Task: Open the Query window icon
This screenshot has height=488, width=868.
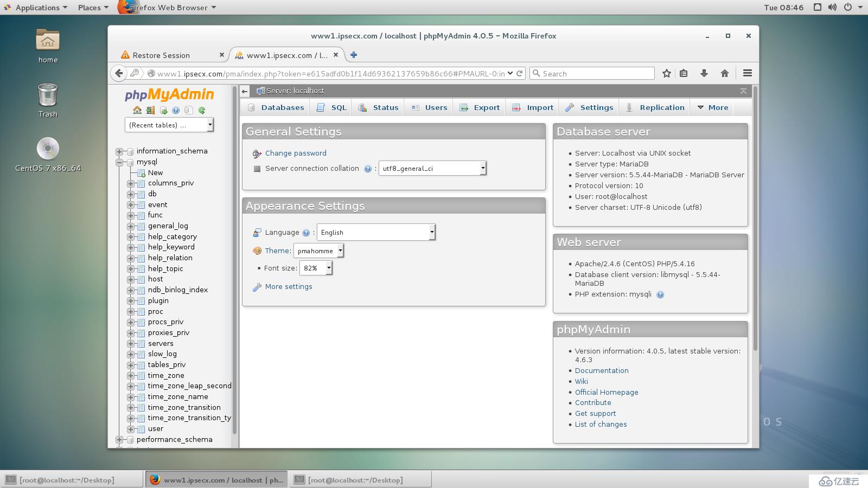Action: click(x=163, y=110)
